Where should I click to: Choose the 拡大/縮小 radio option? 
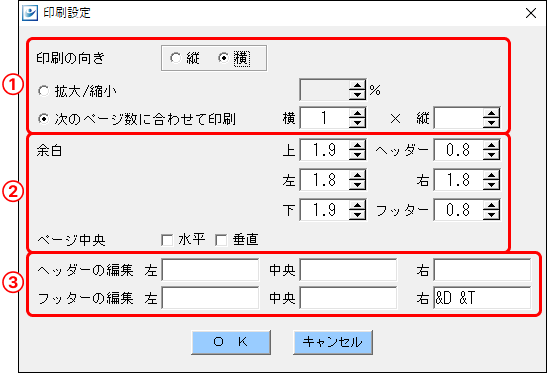coord(43,91)
